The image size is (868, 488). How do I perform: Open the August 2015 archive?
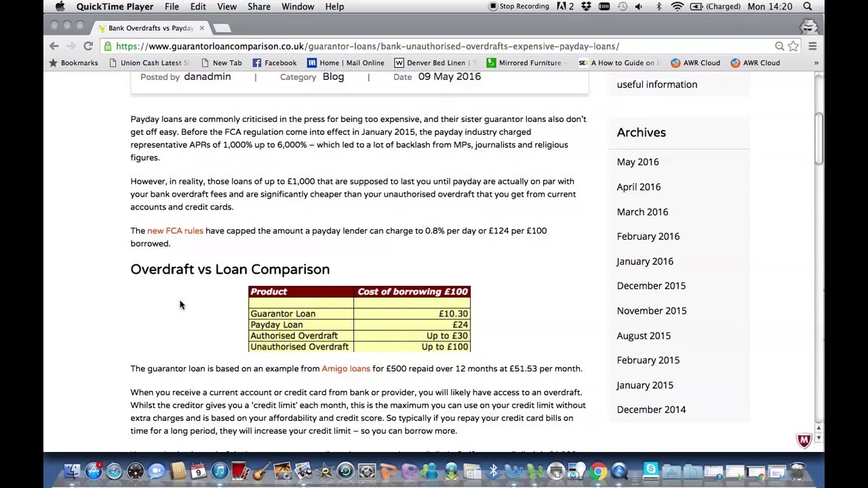point(644,335)
